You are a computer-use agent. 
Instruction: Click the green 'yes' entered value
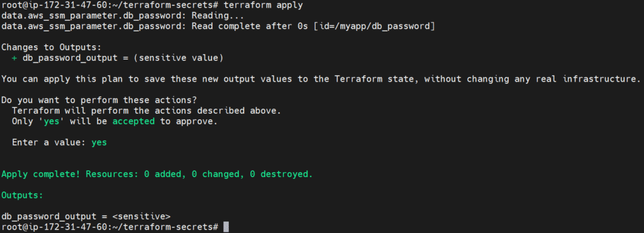point(99,143)
